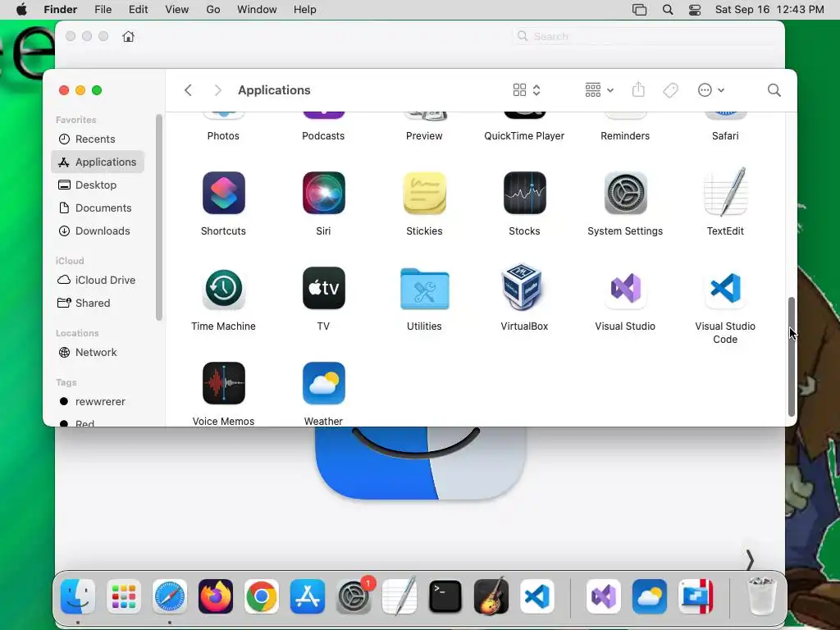Open the Shortcuts app icon
This screenshot has width=840, height=630.
click(x=223, y=193)
